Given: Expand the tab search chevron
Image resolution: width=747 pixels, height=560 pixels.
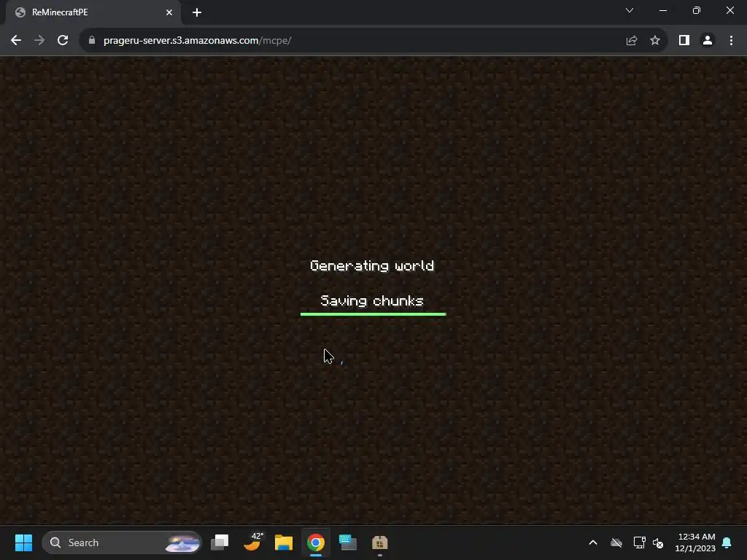Looking at the screenshot, I should pyautogui.click(x=630, y=10).
